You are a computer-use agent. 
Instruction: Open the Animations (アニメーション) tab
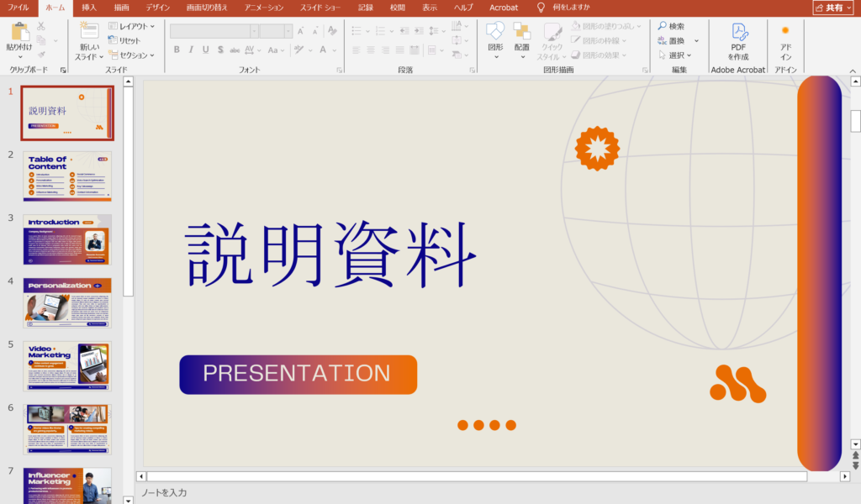pyautogui.click(x=263, y=7)
